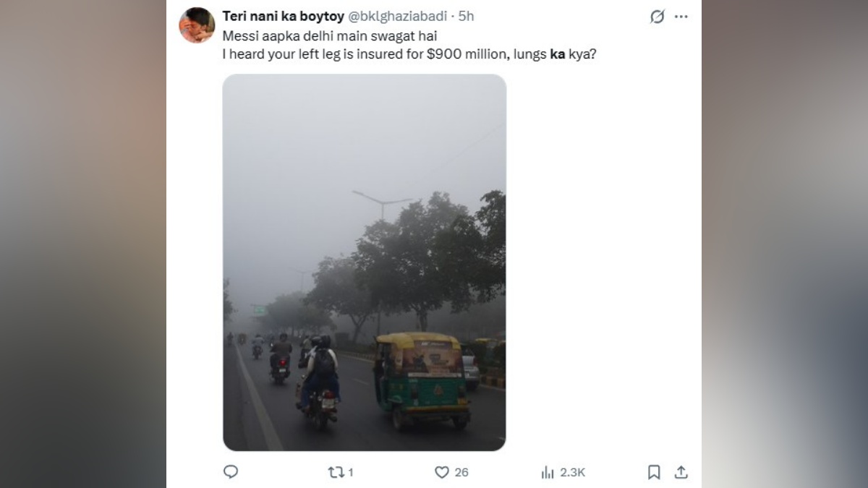This screenshot has height=488, width=868.
Task: Toggle bookmark to save this post
Action: (x=653, y=471)
